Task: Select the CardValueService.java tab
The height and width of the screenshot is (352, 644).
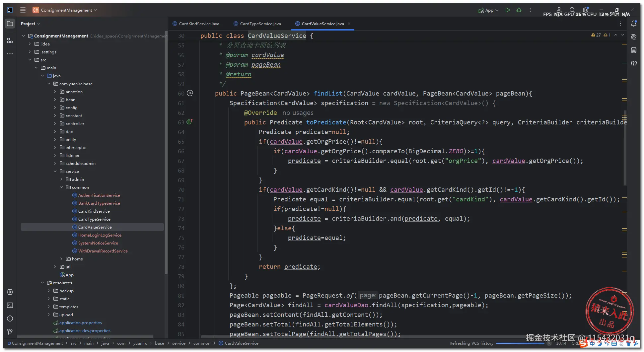Action: point(322,24)
